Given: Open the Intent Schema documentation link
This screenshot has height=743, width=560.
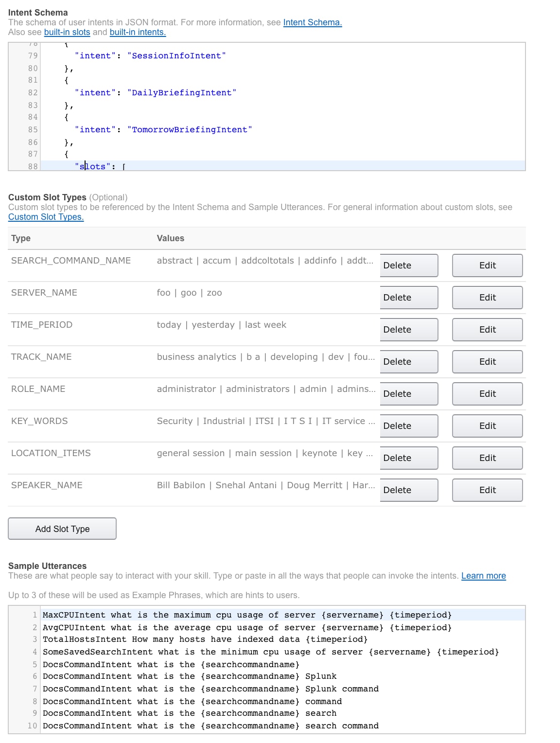Looking at the screenshot, I should click(x=313, y=22).
